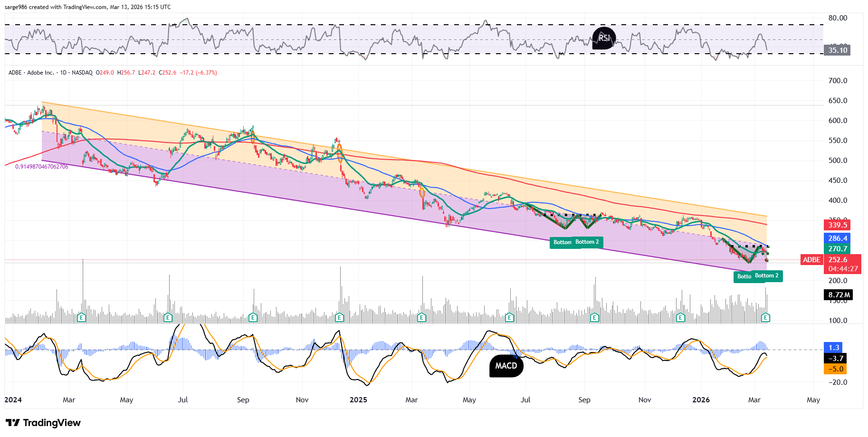Screen dimensions: 868x437
Task: Click the TradingView logo
Action: [x=43, y=423]
